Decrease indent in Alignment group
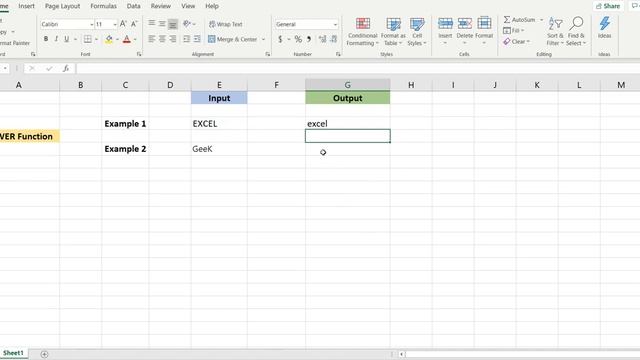This screenshot has width=640, height=360. point(187,39)
